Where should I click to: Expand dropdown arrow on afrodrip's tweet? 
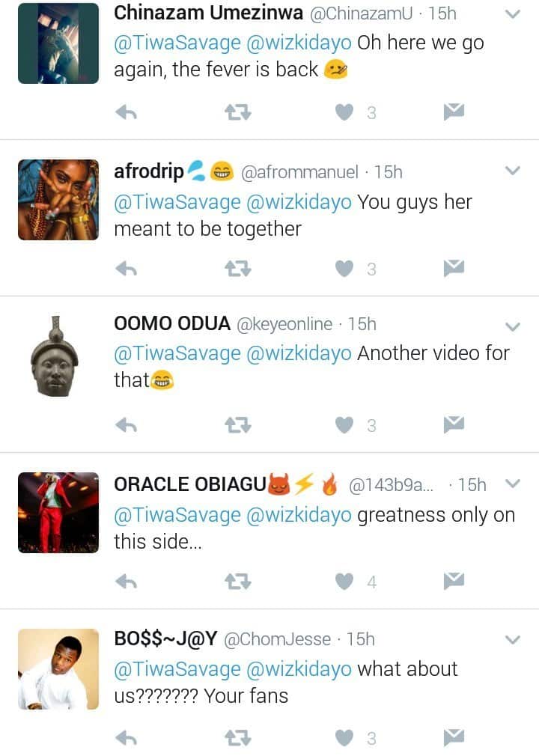click(513, 171)
